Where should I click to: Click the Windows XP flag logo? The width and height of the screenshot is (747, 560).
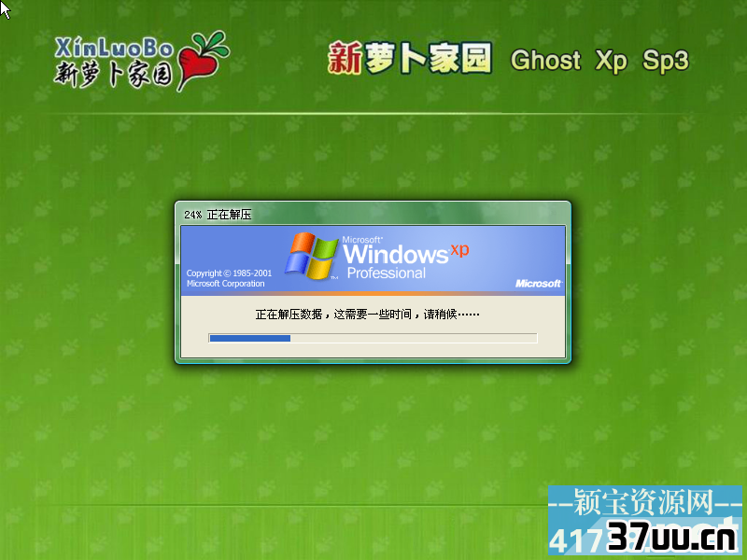pyautogui.click(x=311, y=256)
